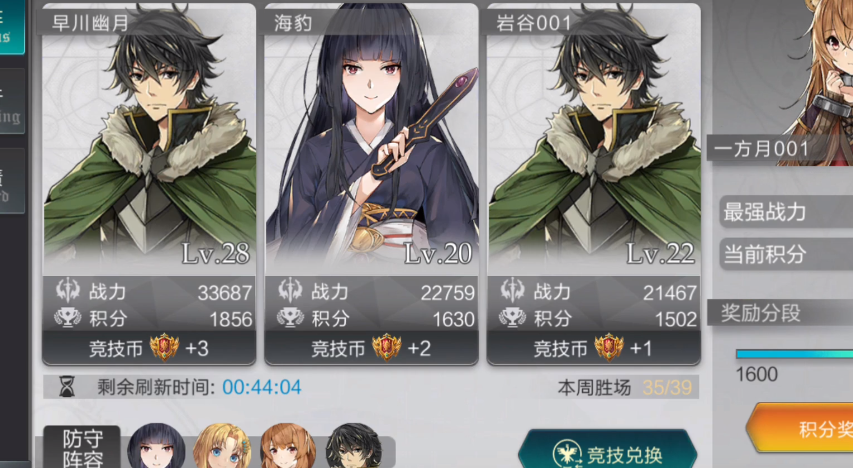This screenshot has width=853, height=468.
Task: Click the 竞技币 badge icon showing +1
Action: click(609, 347)
